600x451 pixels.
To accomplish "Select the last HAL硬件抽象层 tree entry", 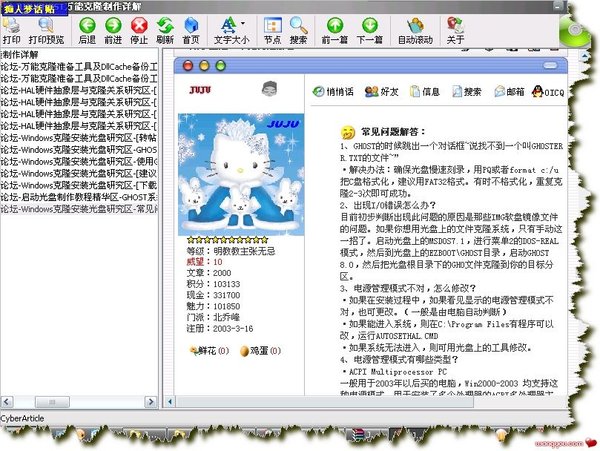I will tap(79, 126).
